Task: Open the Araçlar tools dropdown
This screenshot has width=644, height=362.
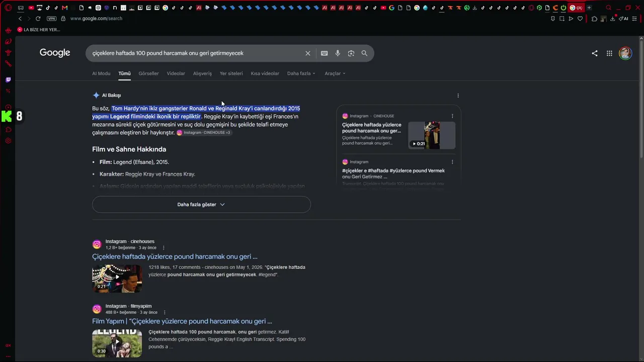Action: click(335, 73)
